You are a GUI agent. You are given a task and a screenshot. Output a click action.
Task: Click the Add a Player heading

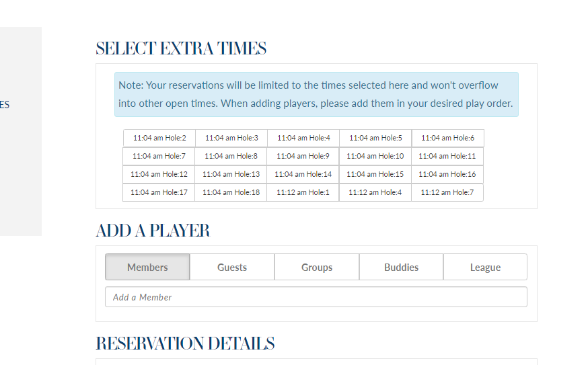(x=153, y=231)
